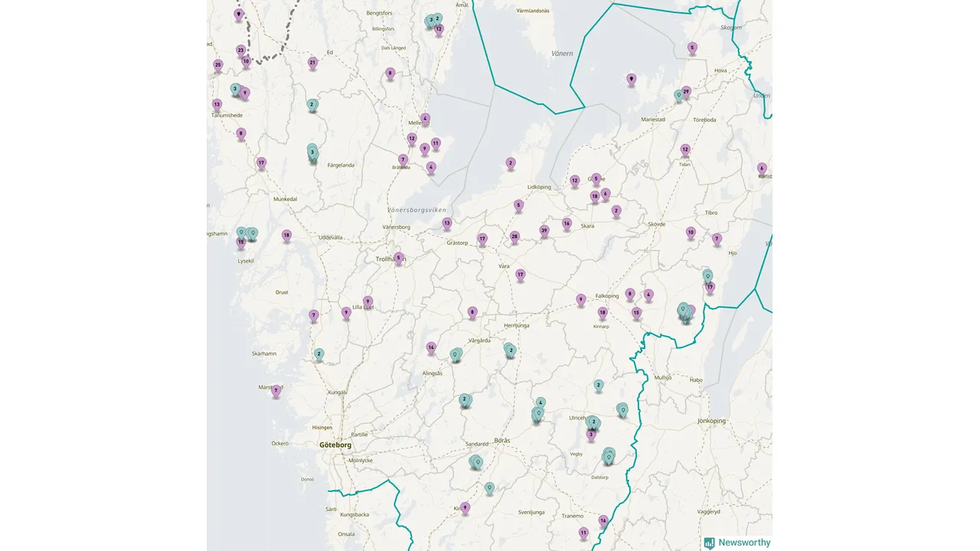The width and height of the screenshot is (980, 551).
Task: Click marker 13 near Grästorp
Action: tap(447, 224)
